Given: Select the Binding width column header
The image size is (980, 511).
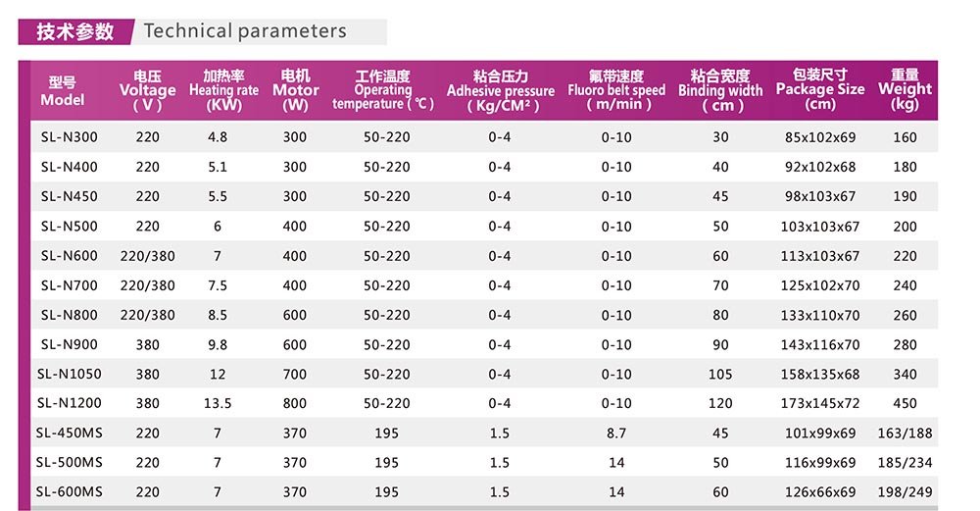Looking at the screenshot, I should pyautogui.click(x=720, y=91).
